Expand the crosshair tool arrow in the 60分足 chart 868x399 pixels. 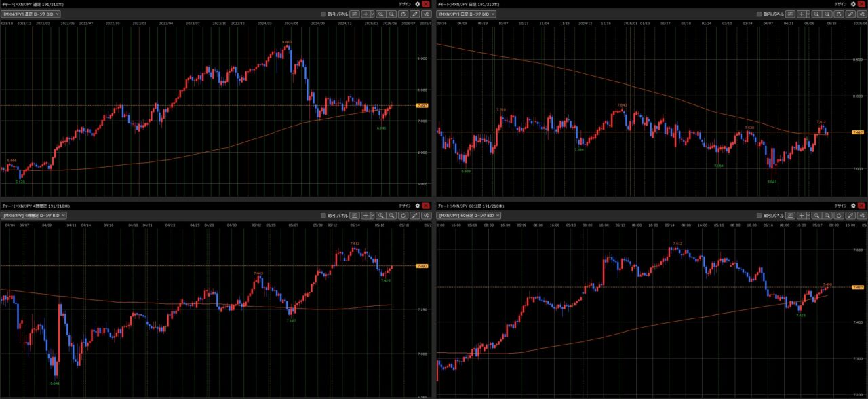coord(808,215)
